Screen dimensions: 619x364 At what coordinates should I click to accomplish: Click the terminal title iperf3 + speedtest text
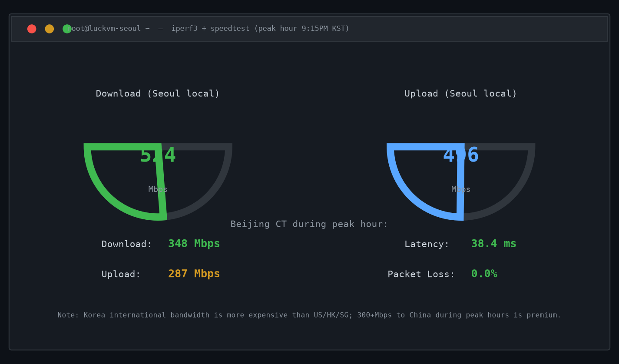click(x=208, y=29)
